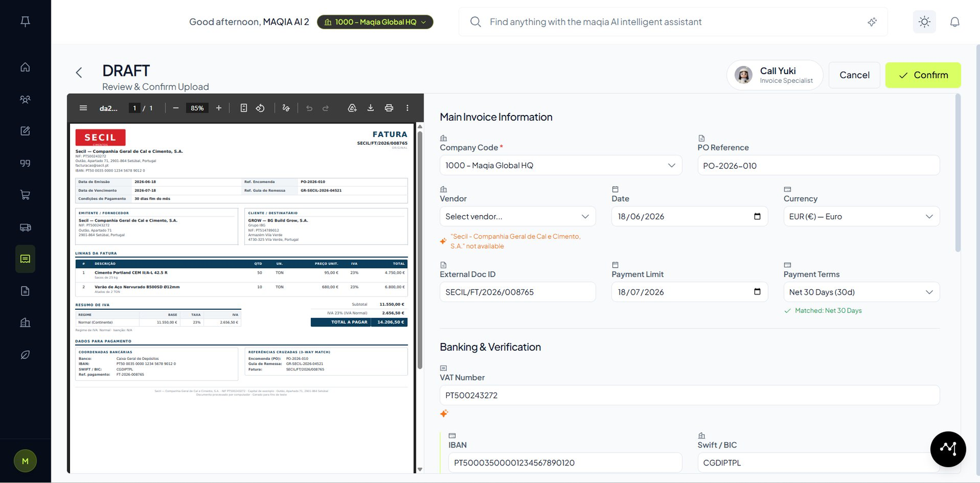980x483 pixels.
Task: Click the VAT Number field
Action: click(689, 395)
